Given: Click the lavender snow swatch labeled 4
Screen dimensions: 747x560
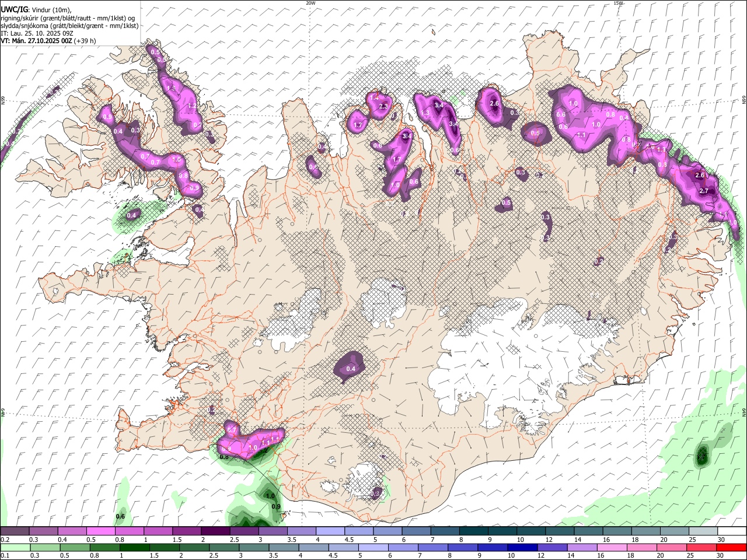Looking at the screenshot, I should click(330, 531).
